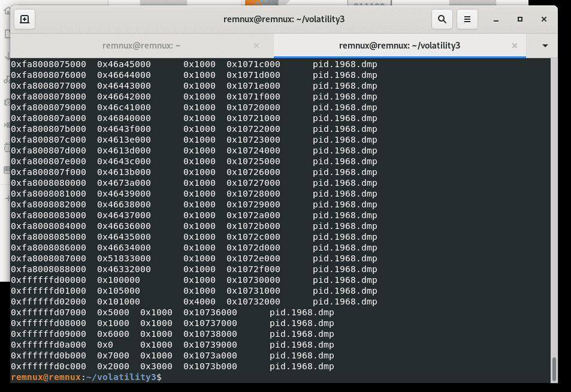This screenshot has height=392, width=571.
Task: Click virtual address 0xffffffd08000
Action: click(x=49, y=324)
